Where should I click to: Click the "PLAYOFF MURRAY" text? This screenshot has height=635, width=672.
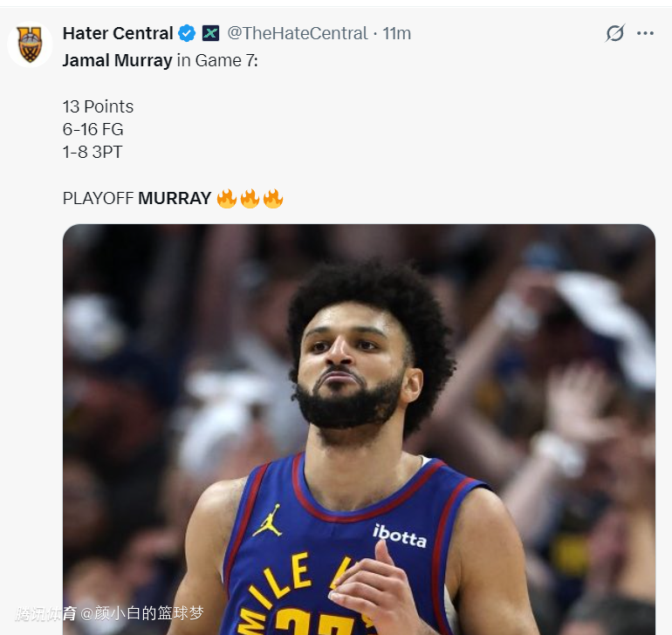pos(136,198)
